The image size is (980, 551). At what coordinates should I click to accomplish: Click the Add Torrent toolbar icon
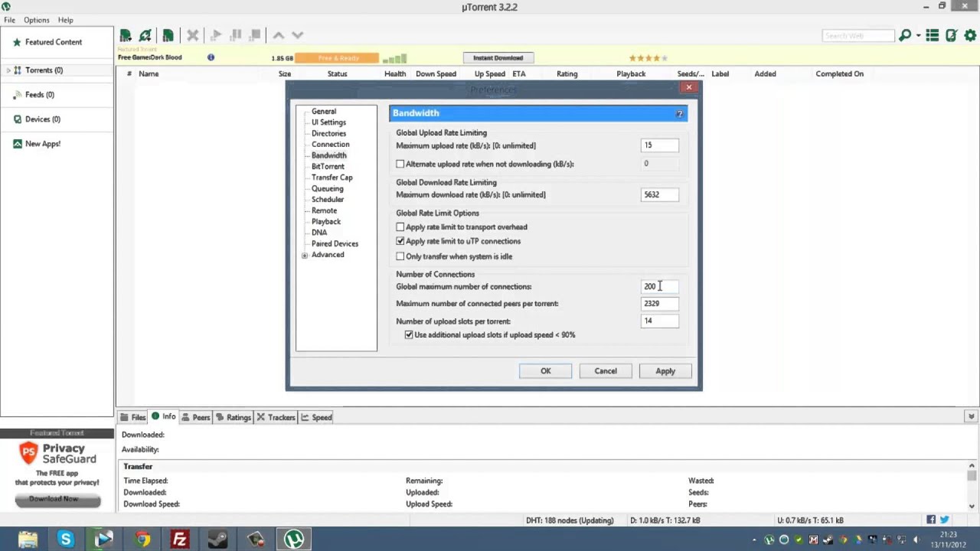(126, 35)
